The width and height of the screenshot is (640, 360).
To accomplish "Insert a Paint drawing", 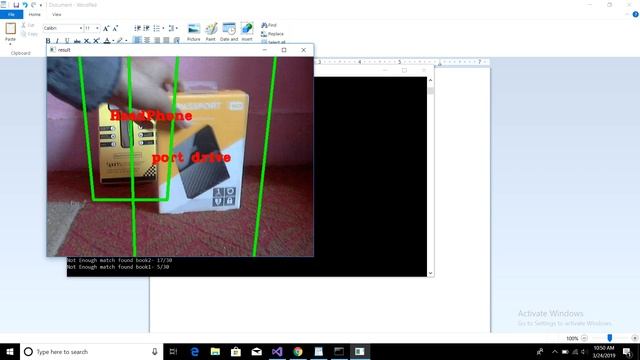I will click(211, 32).
